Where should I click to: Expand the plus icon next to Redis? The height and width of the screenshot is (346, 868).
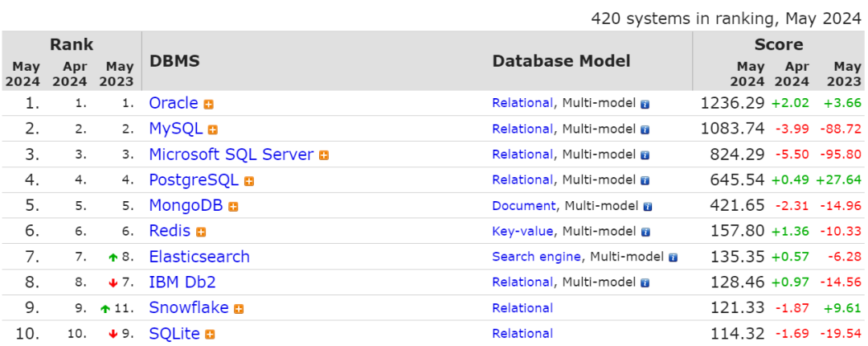[x=201, y=233]
